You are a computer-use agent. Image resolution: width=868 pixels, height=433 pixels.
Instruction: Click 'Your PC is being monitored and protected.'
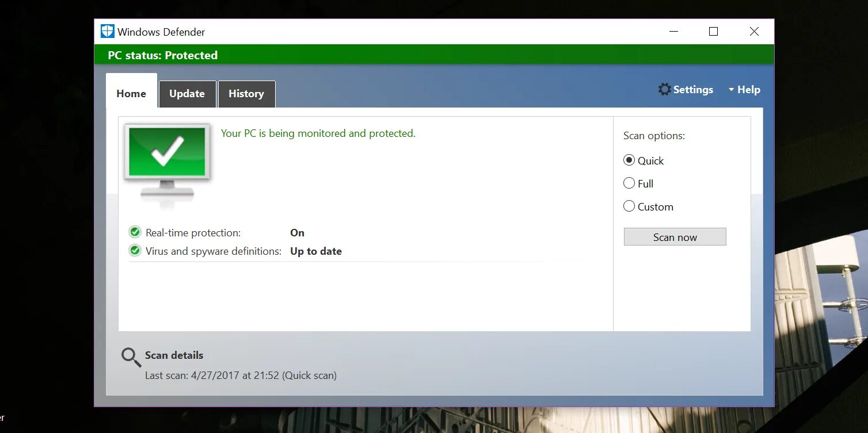(x=318, y=133)
